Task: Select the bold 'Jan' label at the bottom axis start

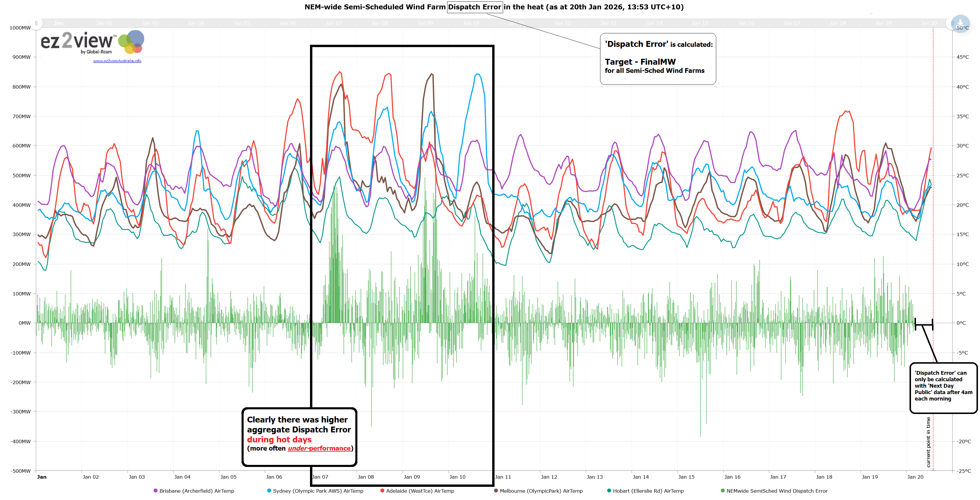Action: [42, 477]
